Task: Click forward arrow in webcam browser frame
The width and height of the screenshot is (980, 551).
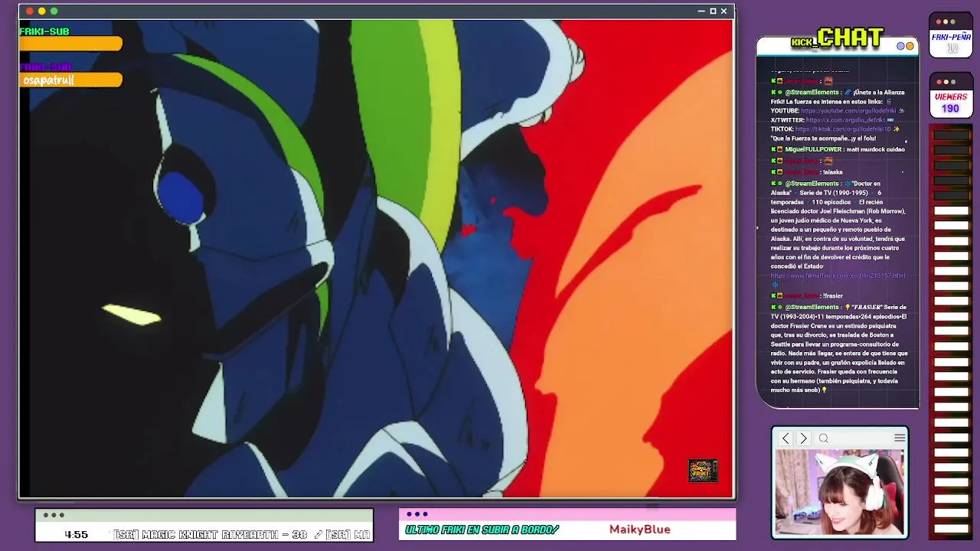Action: click(803, 439)
